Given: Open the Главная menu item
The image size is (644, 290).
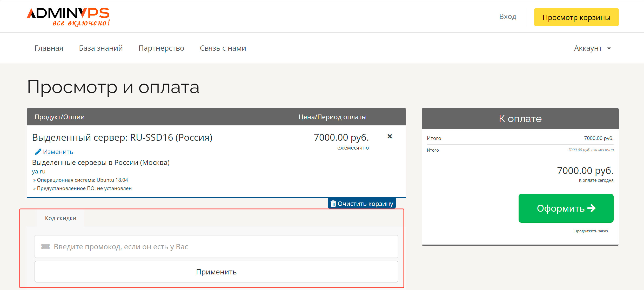Looking at the screenshot, I should [49, 48].
